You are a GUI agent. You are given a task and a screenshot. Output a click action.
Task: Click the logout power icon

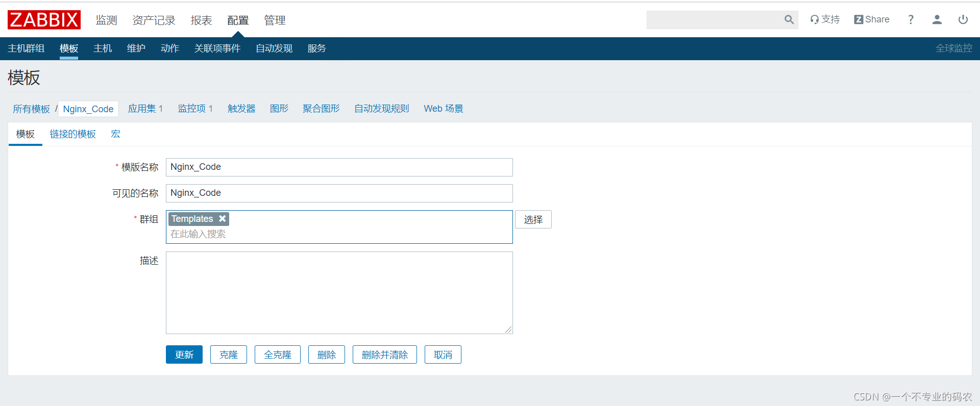(x=963, y=19)
